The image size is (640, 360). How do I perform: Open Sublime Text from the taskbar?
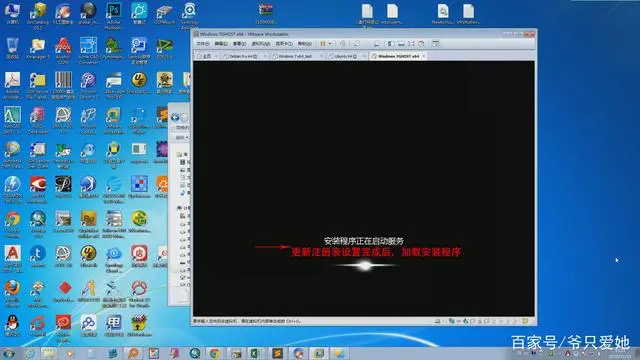point(277,353)
